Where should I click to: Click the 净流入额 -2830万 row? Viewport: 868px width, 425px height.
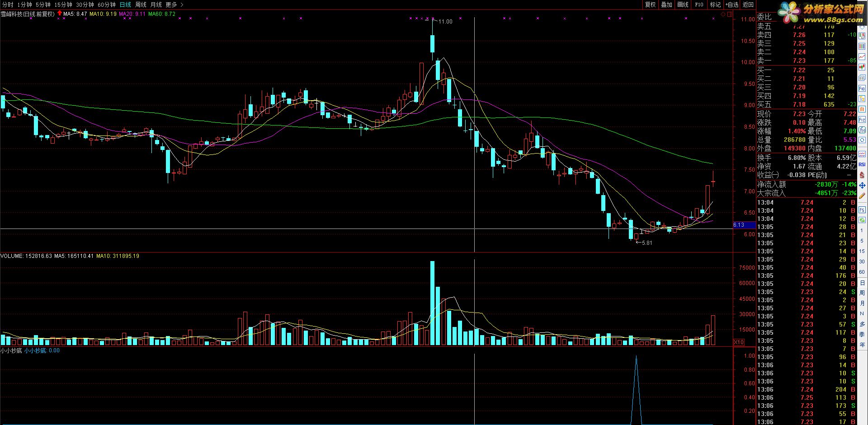pos(807,184)
